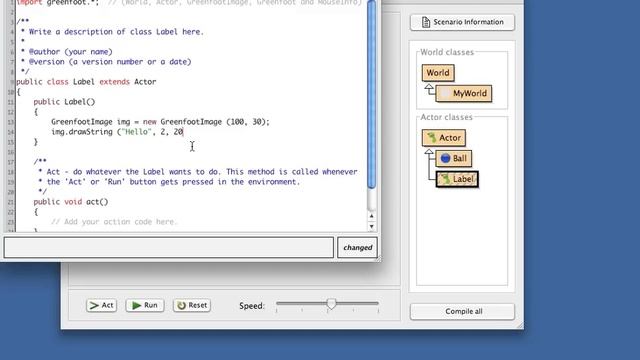Execute a single Act step
640x360 pixels.
(102, 305)
